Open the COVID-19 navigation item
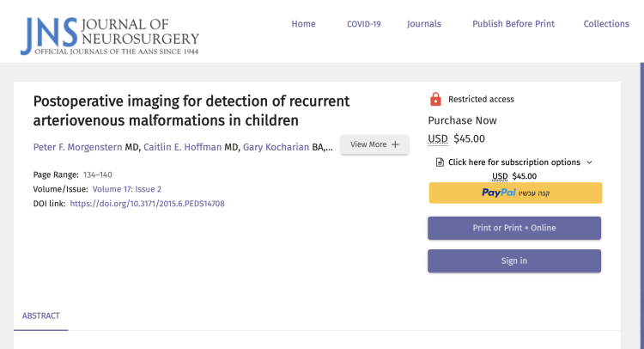The width and height of the screenshot is (644, 349). click(x=363, y=24)
